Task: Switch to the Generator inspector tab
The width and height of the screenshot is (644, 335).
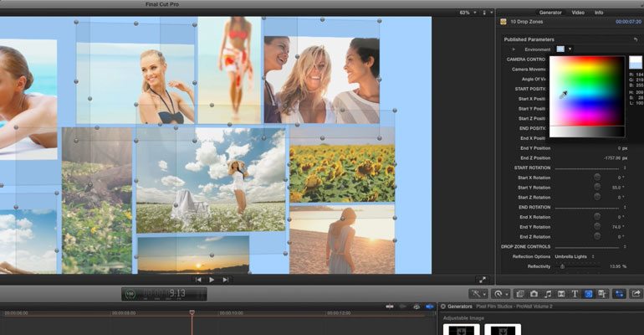Action: 550,13
